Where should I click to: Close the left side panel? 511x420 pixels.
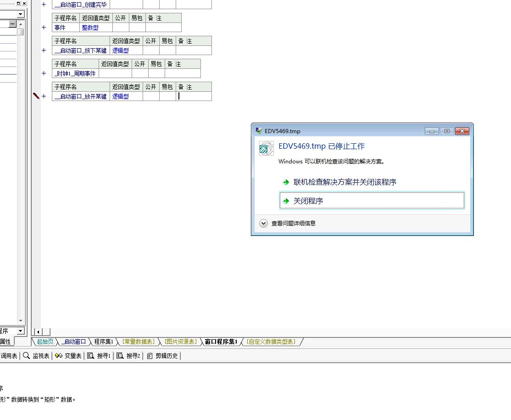pos(24,3)
